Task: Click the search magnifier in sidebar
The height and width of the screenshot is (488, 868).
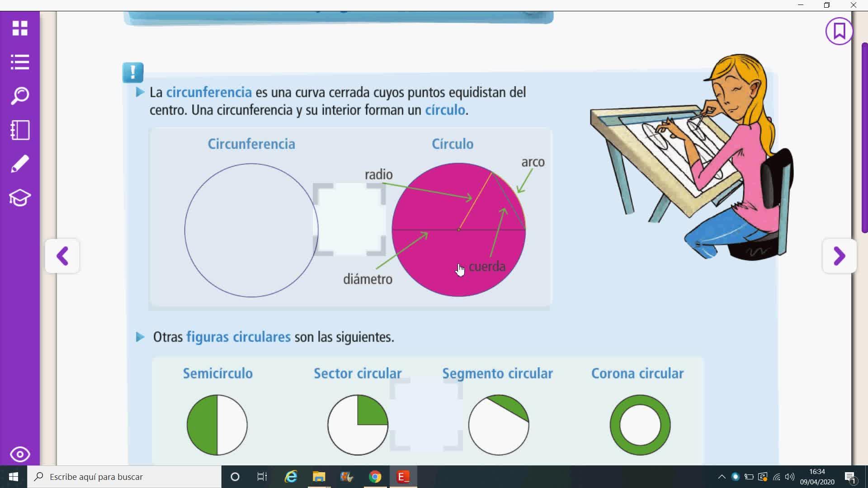Action: click(20, 96)
